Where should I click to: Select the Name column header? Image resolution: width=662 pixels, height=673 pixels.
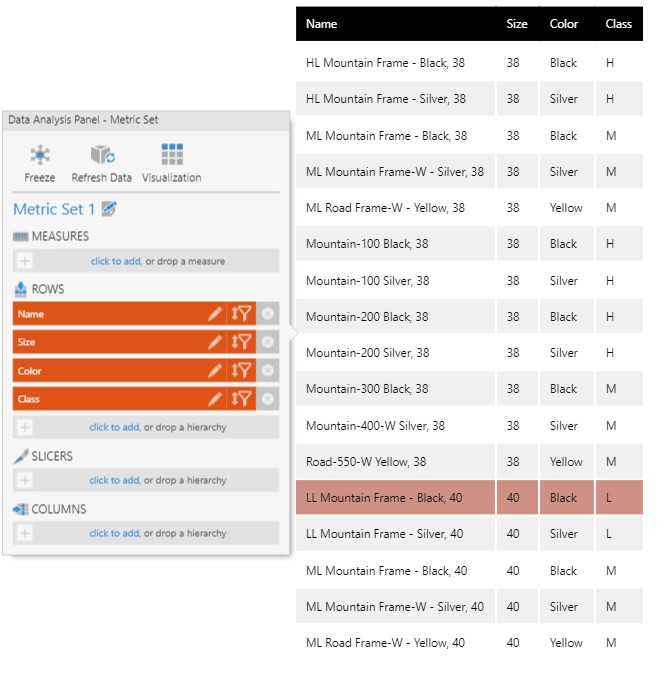322,23
